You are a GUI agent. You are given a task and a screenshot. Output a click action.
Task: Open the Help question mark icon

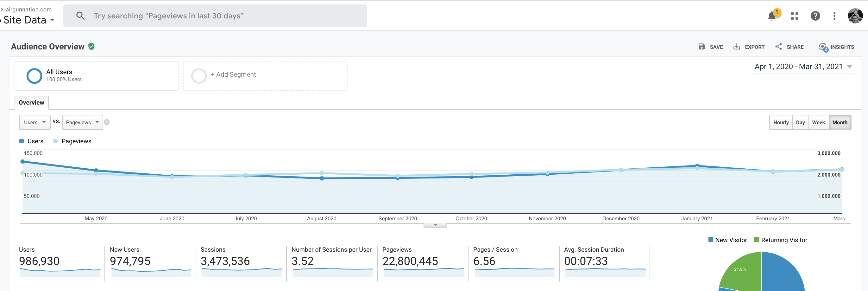pyautogui.click(x=815, y=16)
